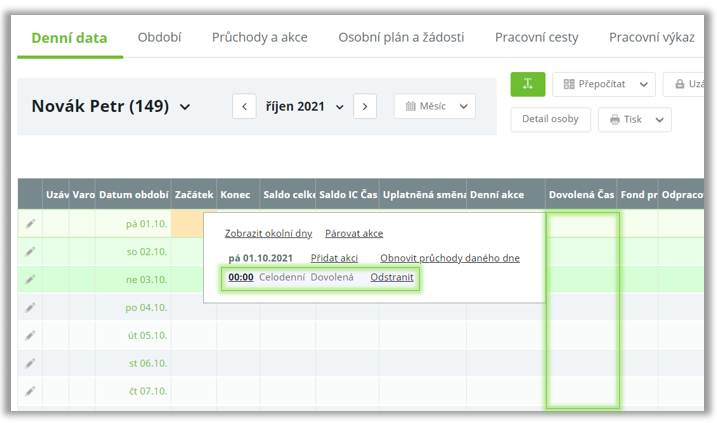
Task: Click the Přidat akci link
Action: 334,258
